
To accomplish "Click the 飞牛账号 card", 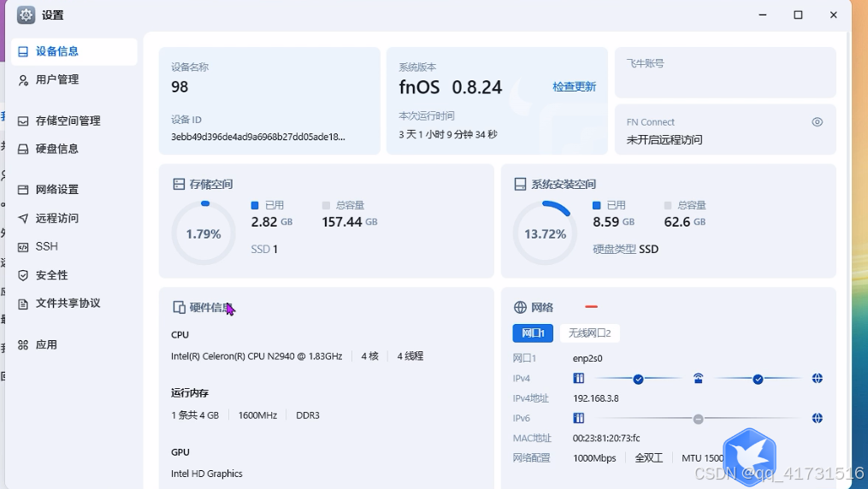I will pos(725,73).
